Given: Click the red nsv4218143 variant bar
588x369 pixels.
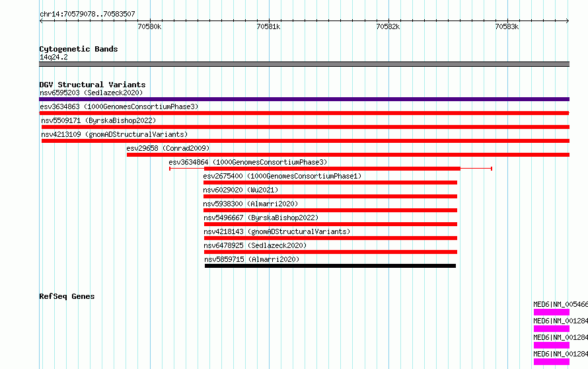Looking at the screenshot, I should [331, 238].
